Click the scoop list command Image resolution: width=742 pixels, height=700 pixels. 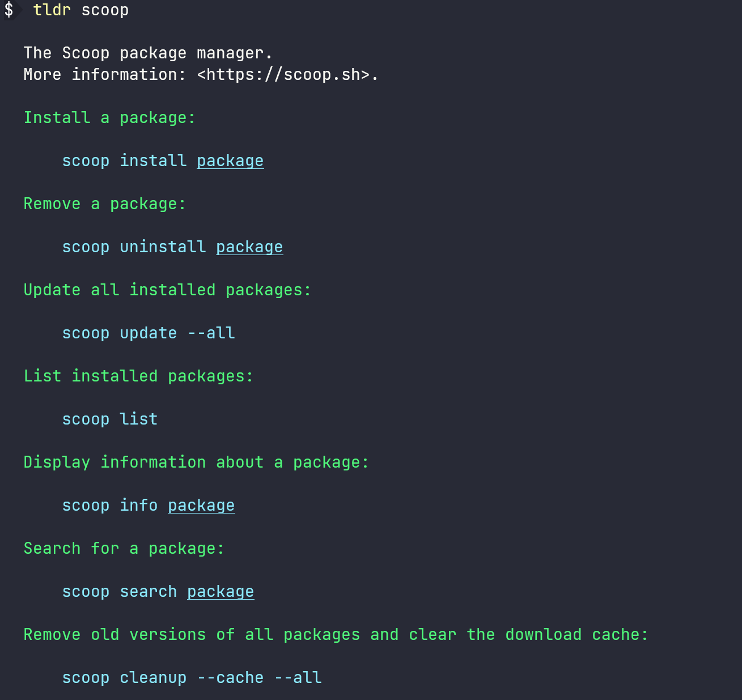(x=109, y=419)
